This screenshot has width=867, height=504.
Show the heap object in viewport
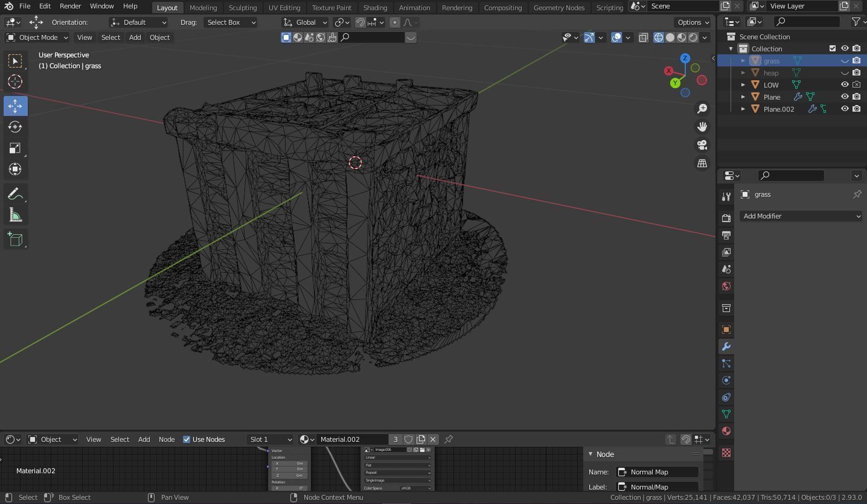(845, 72)
